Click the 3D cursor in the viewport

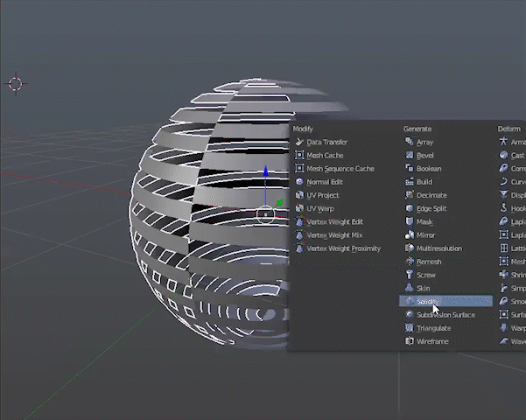coord(16,83)
